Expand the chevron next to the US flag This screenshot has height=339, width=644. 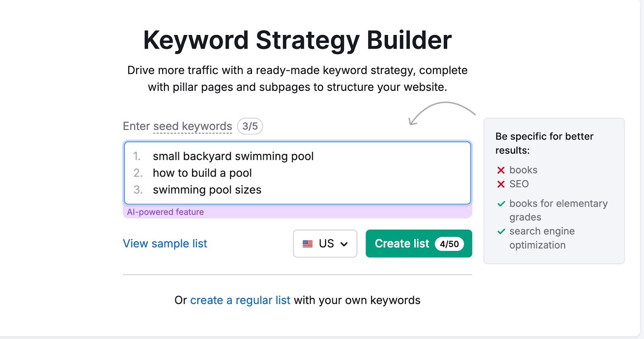[344, 243]
